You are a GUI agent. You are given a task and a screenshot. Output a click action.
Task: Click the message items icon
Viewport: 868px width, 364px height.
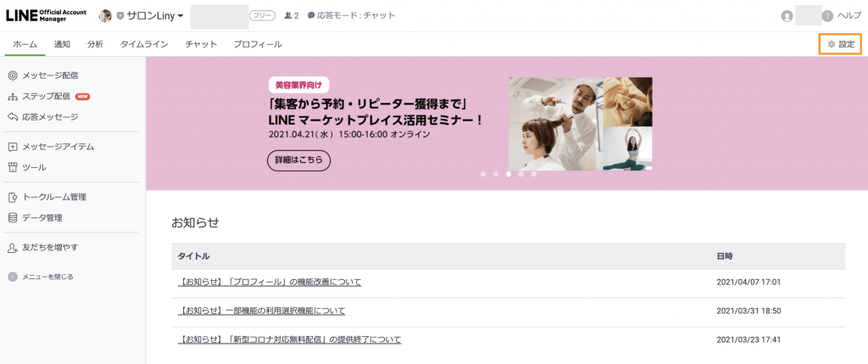coord(13,147)
